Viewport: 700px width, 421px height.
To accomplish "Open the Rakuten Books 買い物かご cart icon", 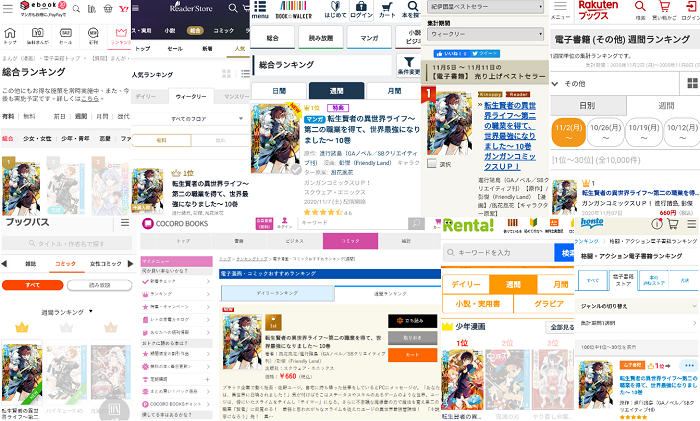I will click(664, 10).
